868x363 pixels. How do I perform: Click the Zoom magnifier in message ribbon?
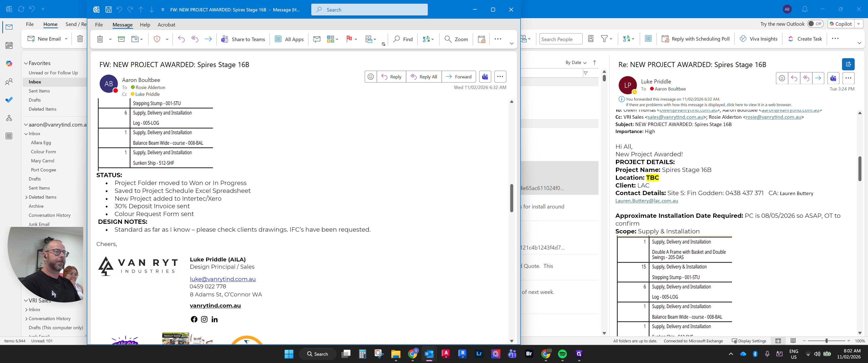pyautogui.click(x=448, y=39)
